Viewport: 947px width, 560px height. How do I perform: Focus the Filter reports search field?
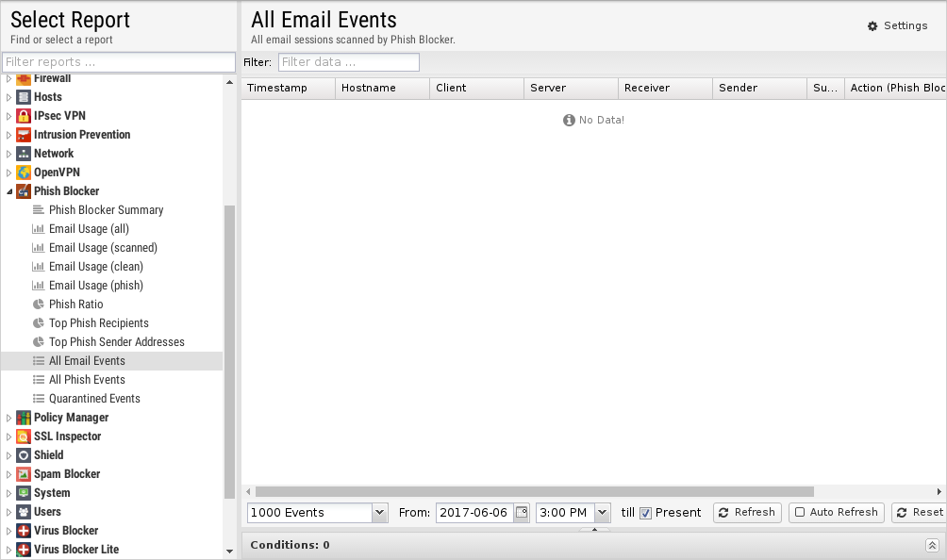click(x=119, y=62)
